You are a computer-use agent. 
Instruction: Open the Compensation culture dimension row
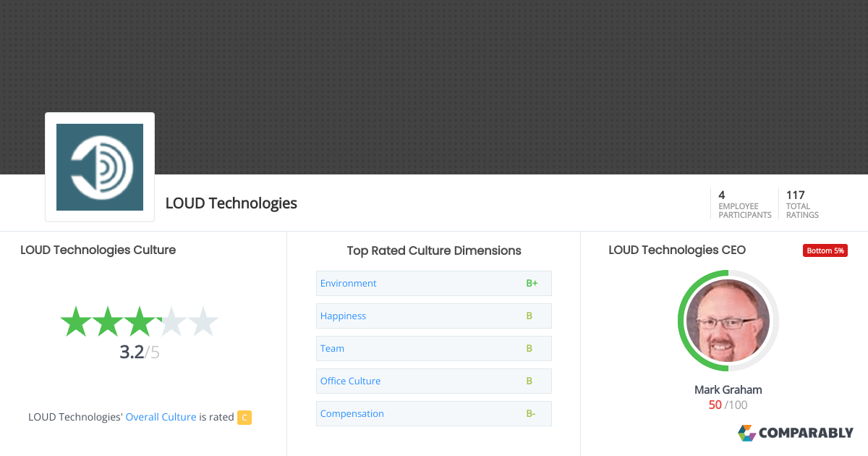coord(434,413)
